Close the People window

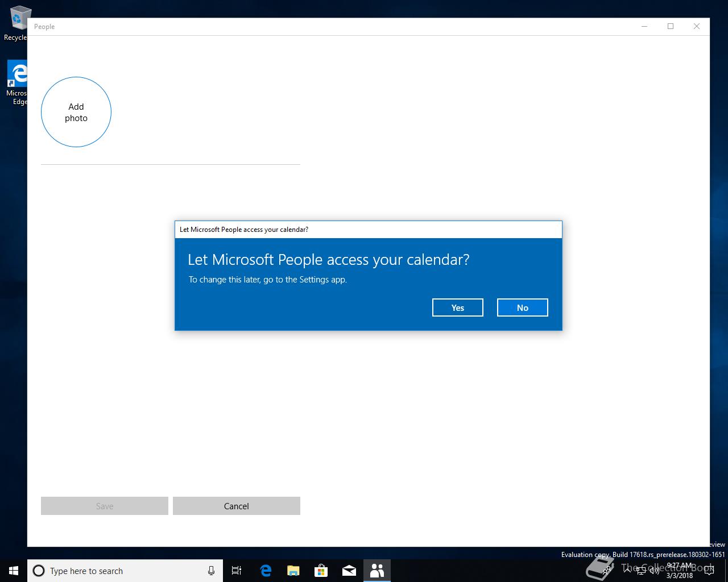[697, 26]
